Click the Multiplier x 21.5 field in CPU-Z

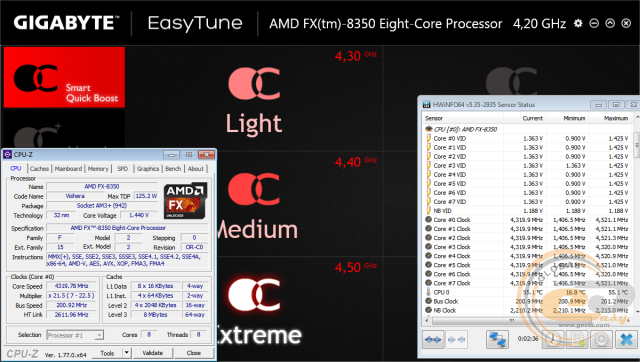coord(71,295)
